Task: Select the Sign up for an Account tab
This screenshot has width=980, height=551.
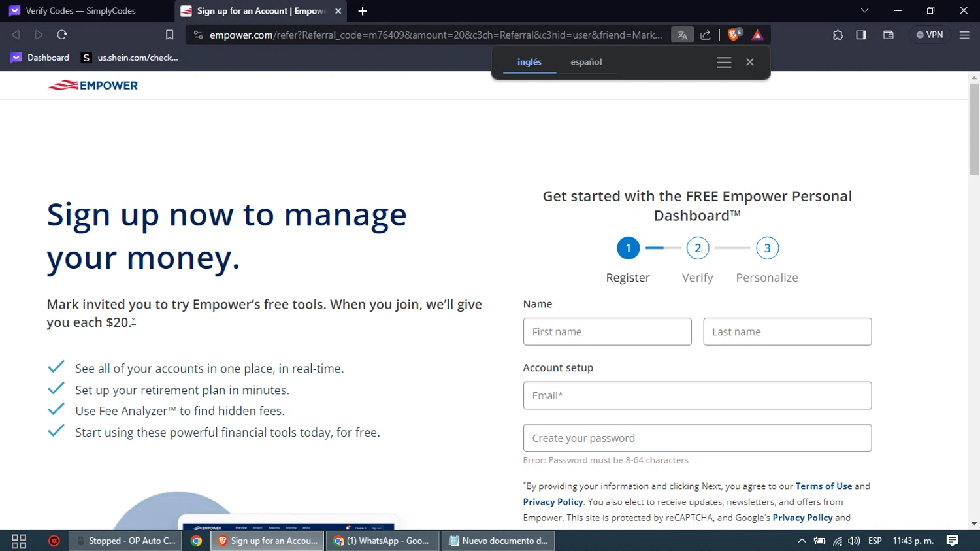Action: tap(261, 11)
